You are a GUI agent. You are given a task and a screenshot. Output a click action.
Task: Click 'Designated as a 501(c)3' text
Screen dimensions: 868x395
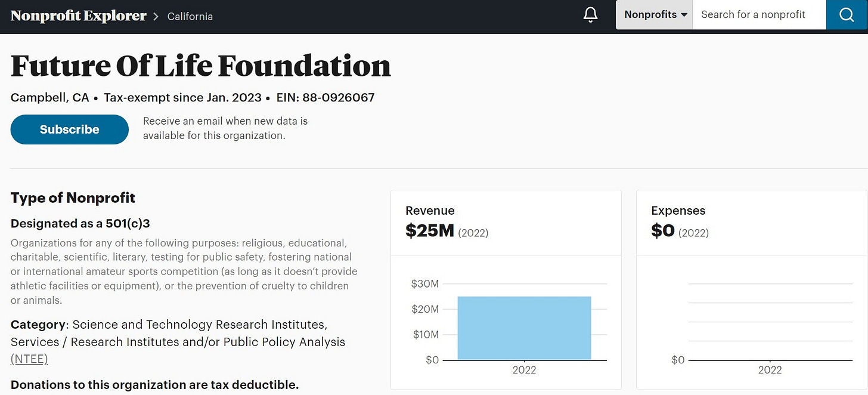tap(80, 224)
